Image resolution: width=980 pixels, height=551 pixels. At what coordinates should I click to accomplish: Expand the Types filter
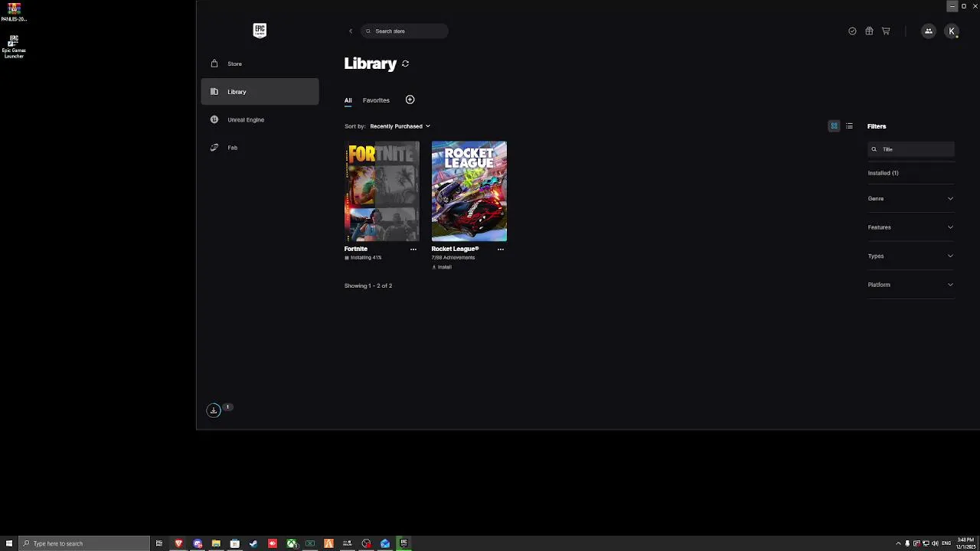click(911, 256)
